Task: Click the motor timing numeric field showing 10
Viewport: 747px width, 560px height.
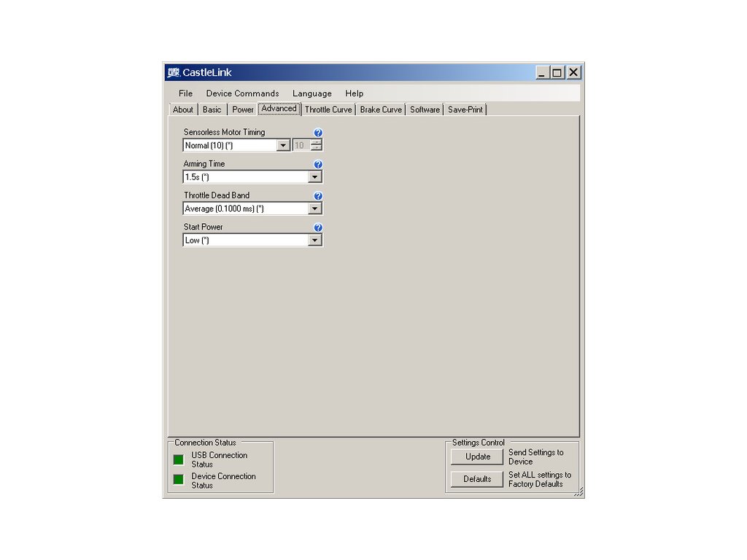Action: click(x=301, y=145)
